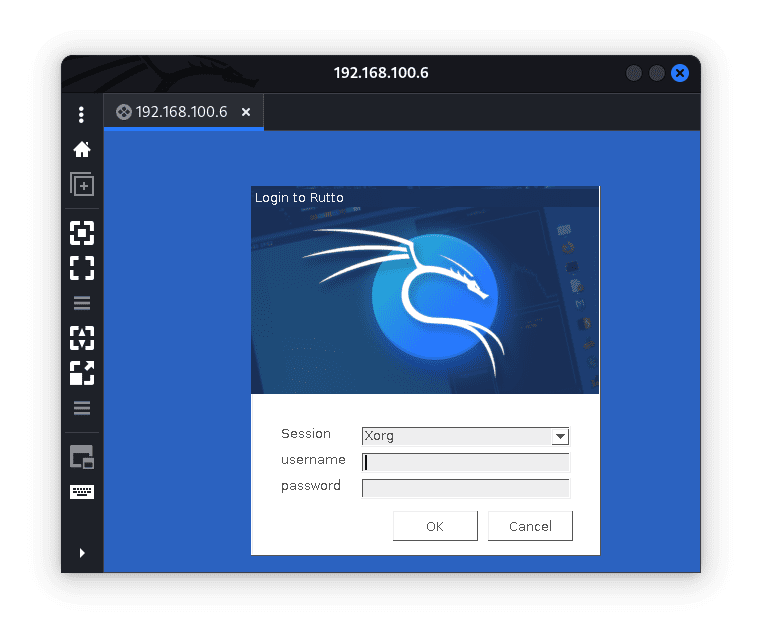Image resolution: width=762 pixels, height=640 pixels.
Task: Click the 'password' label
Action: (311, 486)
